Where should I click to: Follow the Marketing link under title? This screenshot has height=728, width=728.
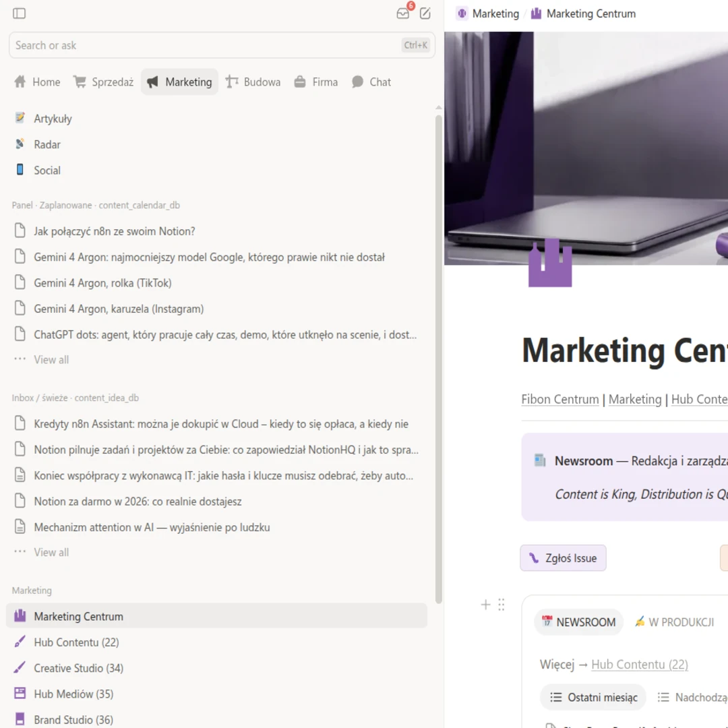click(x=635, y=399)
